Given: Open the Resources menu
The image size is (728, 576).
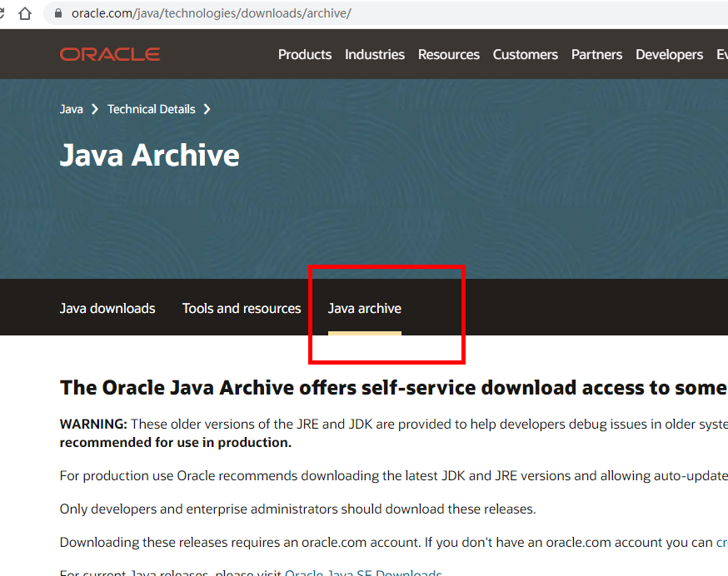Looking at the screenshot, I should click(448, 54).
